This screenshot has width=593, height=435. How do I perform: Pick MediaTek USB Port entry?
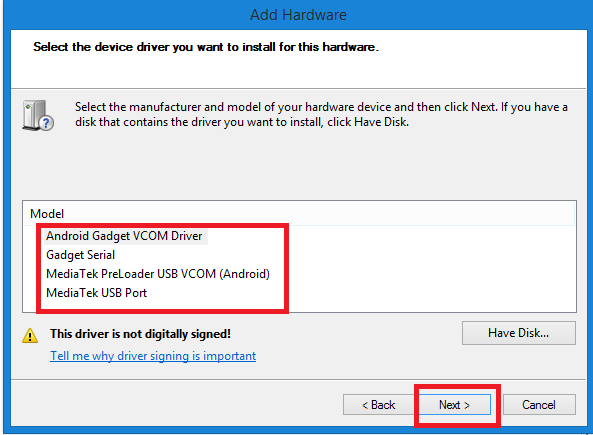(96, 293)
